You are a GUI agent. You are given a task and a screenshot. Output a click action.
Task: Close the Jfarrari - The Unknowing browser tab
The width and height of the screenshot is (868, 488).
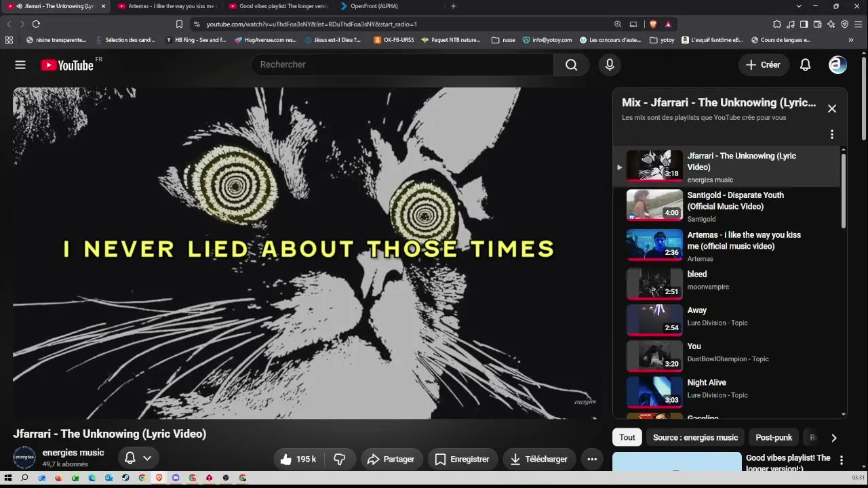coord(103,6)
